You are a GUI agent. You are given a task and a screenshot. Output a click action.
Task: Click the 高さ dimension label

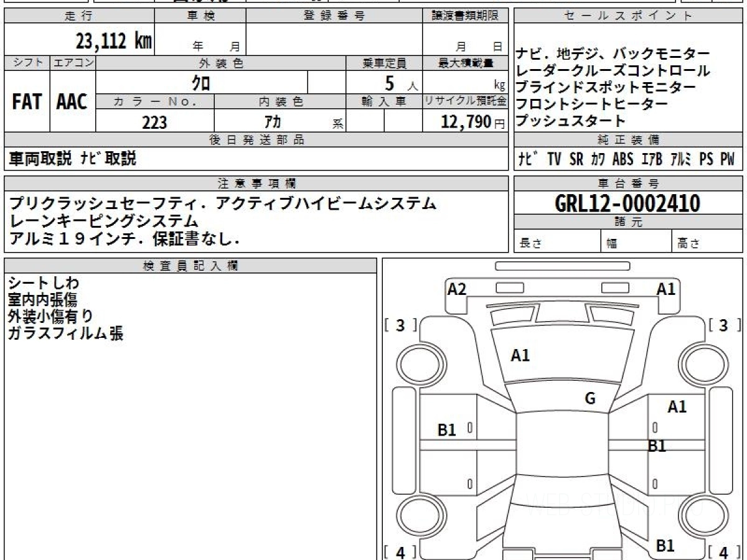pos(689,244)
